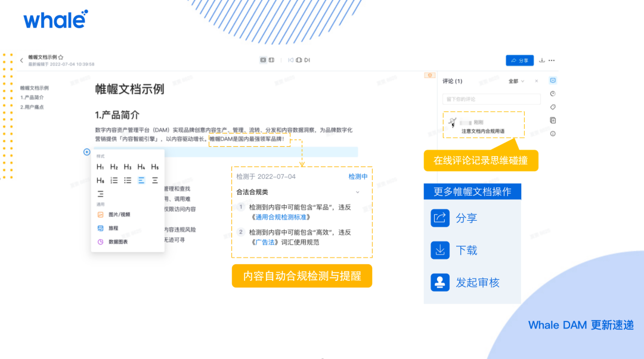The height and width of the screenshot is (359, 644).
Task: Click the 检测中 status label
Action: (x=358, y=177)
